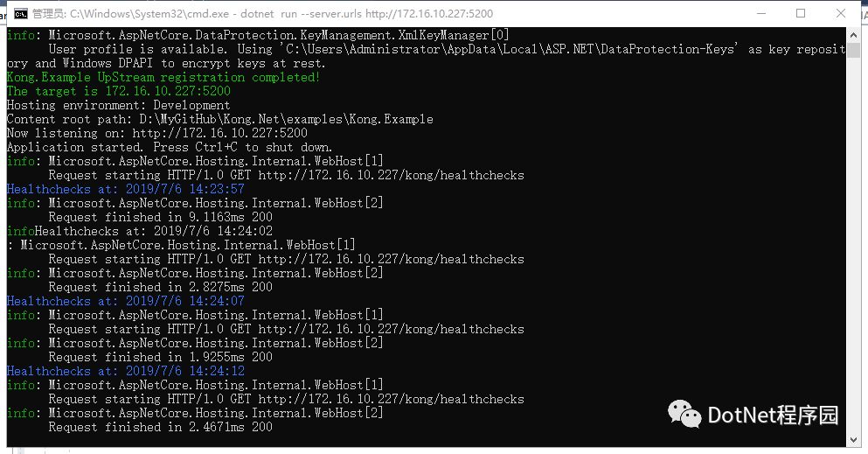Click 'Request finished in 2.8275ms 200' line
The image size is (868, 454).
[161, 287]
